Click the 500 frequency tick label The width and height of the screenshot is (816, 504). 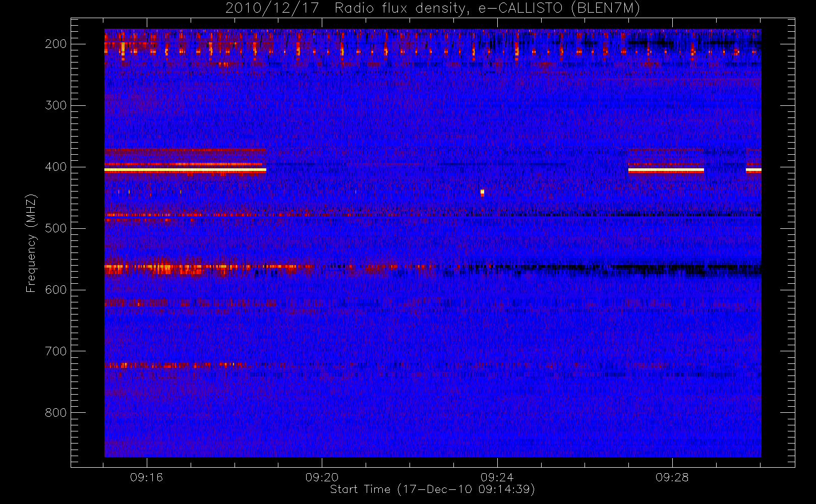[56, 228]
